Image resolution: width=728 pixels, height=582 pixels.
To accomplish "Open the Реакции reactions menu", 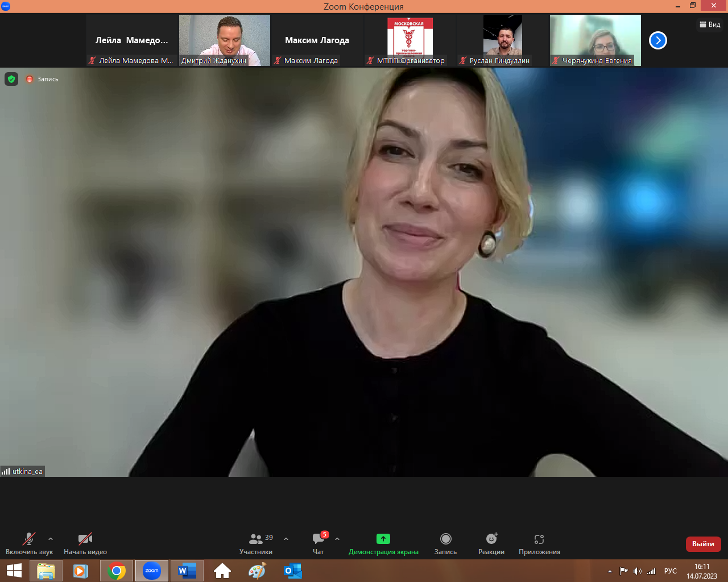I will pos(491,539).
